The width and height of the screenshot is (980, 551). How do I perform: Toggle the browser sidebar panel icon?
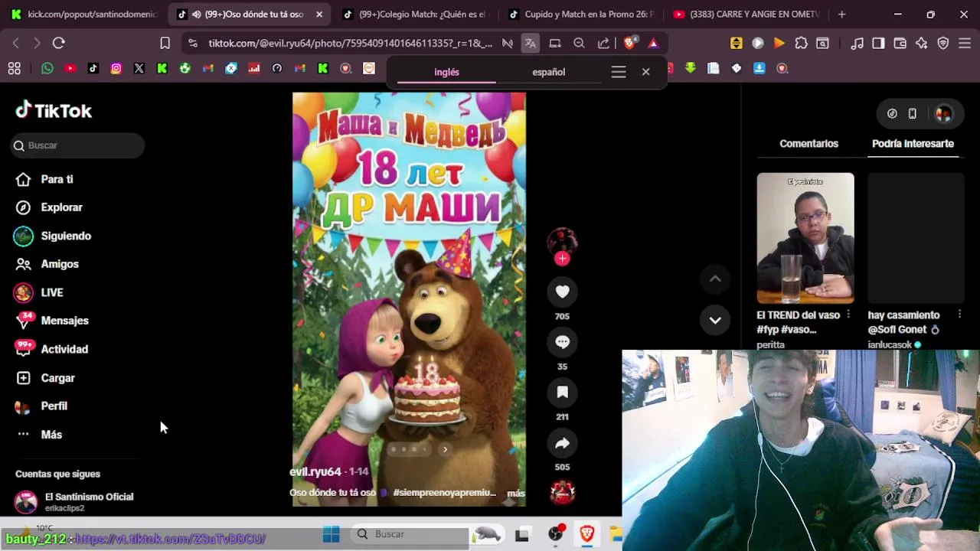point(878,43)
